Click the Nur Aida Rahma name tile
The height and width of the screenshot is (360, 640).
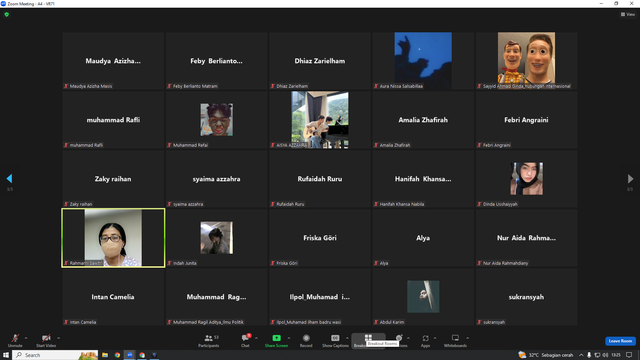point(526,238)
